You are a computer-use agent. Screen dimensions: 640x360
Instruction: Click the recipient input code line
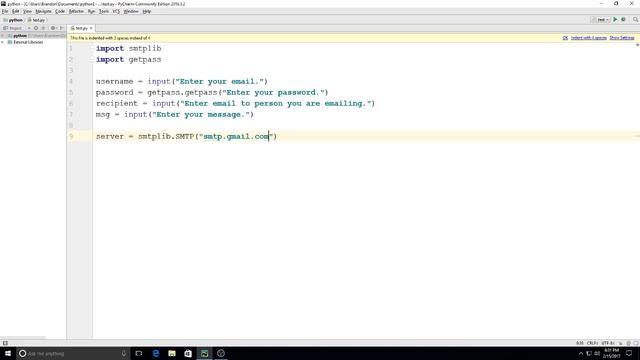pos(235,103)
